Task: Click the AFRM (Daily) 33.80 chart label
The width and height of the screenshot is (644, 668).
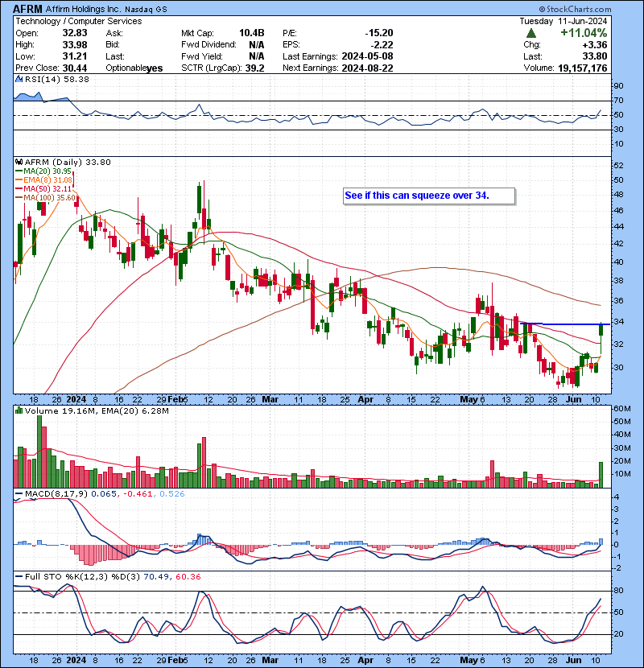Action: [68, 162]
